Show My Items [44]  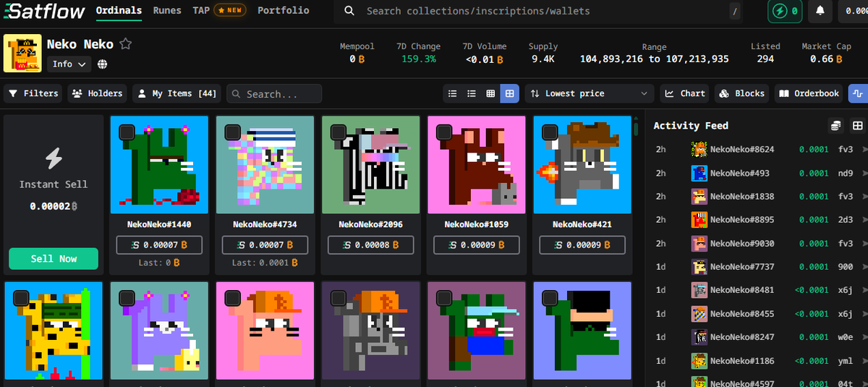point(177,93)
